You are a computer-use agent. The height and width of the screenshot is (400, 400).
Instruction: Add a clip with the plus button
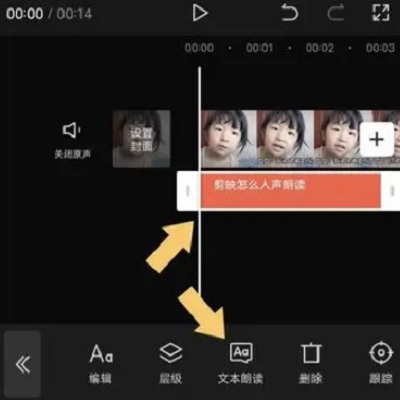coord(377,139)
